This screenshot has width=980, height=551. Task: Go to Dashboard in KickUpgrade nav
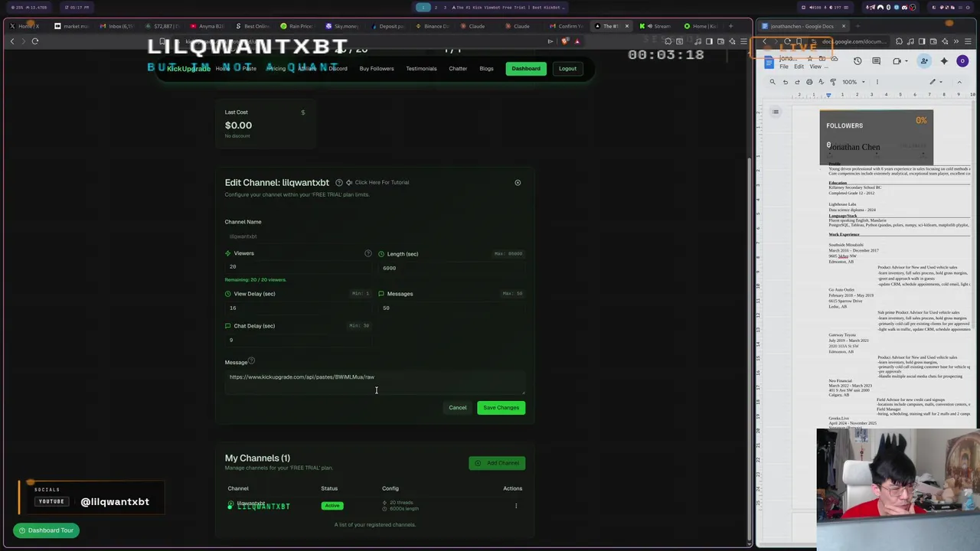526,69
